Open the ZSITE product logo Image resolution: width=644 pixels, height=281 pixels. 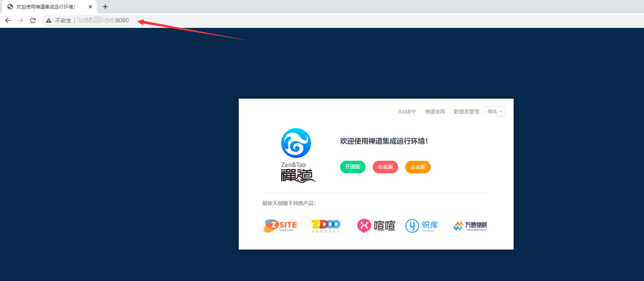coord(280,226)
